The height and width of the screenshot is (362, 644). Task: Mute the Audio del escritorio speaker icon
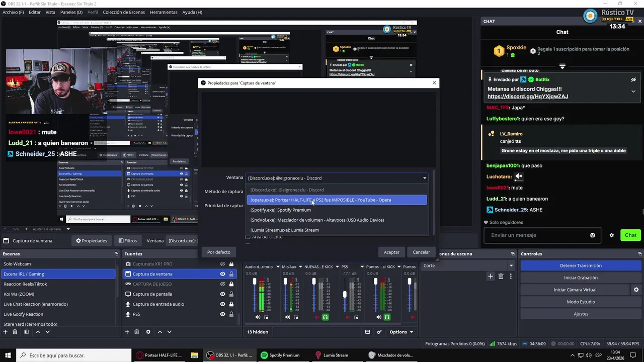[x=258, y=317]
